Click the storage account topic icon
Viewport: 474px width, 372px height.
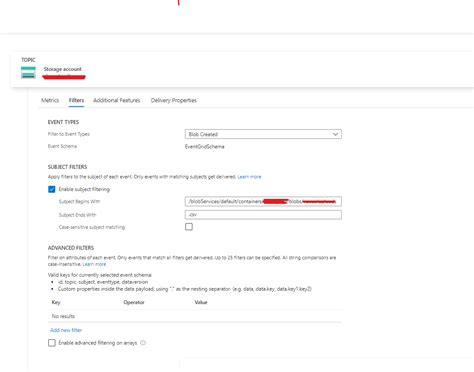pyautogui.click(x=28, y=72)
